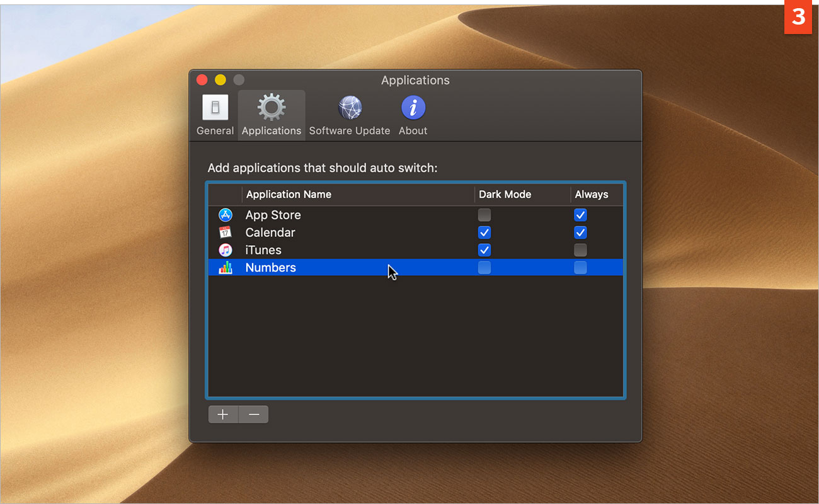
Task: Uncheck Always for App Store
Action: pos(580,215)
